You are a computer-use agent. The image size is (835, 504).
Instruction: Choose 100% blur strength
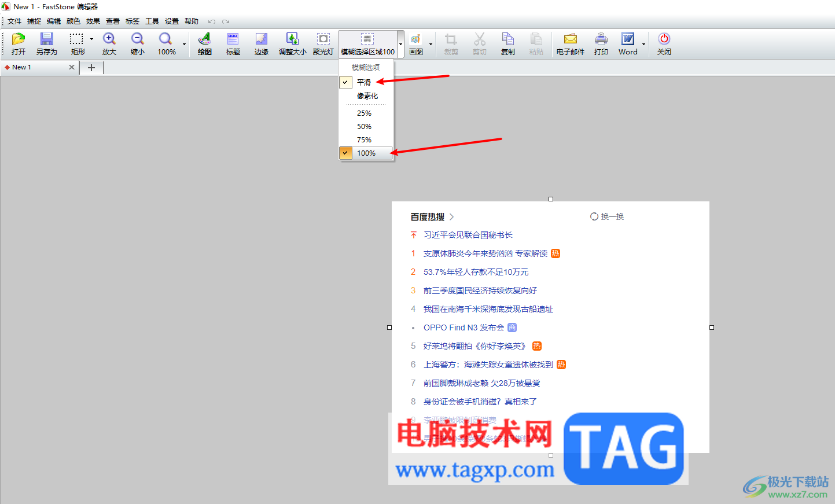coord(366,153)
